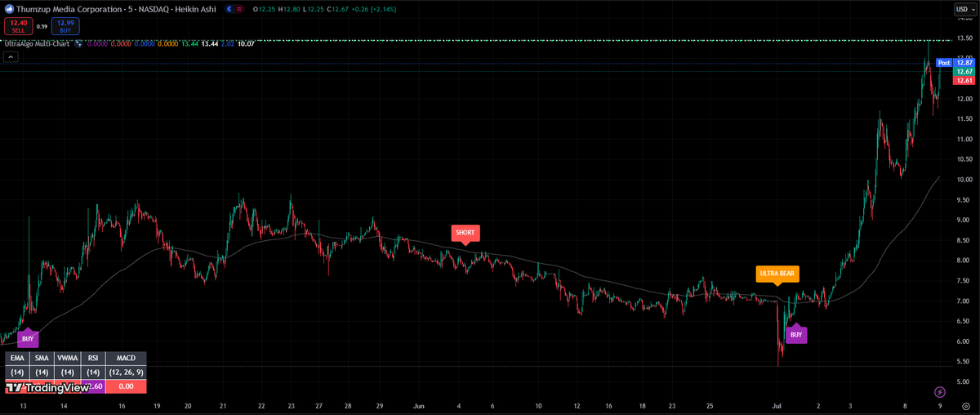Screen dimensions: 980x415
Task: Click the UltraAlgo Multi-Chart legend label
Action: click(37, 43)
